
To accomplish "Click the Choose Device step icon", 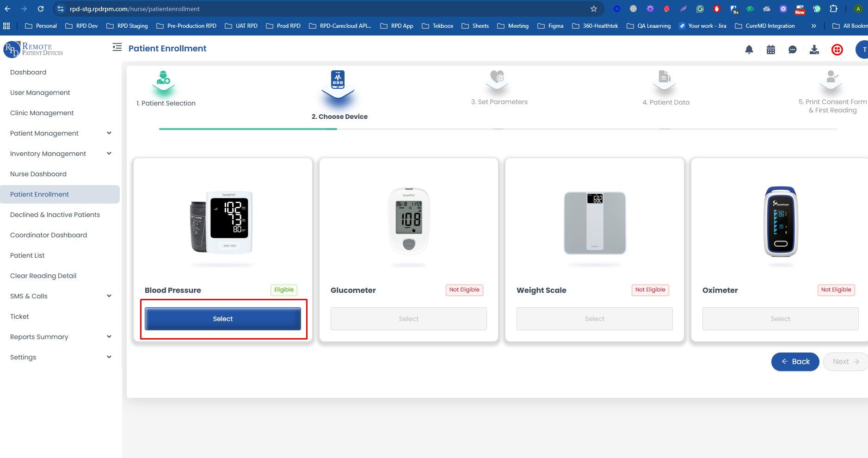I will 338,81.
